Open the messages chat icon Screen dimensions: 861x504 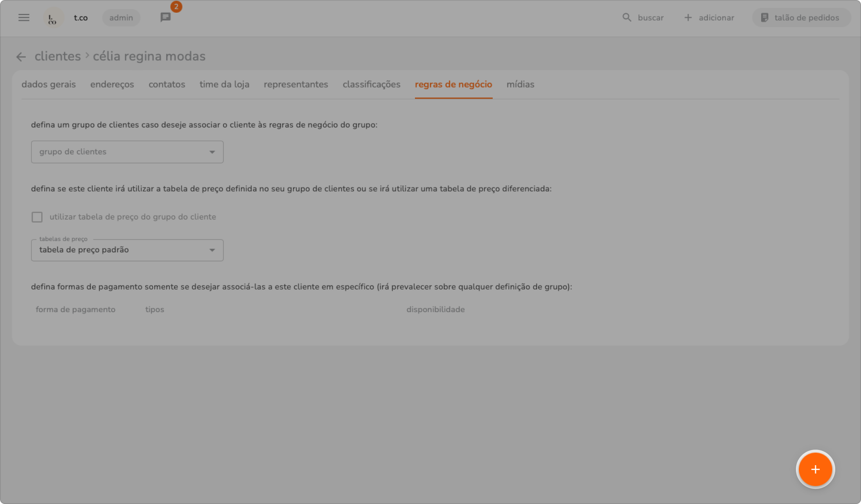click(165, 18)
